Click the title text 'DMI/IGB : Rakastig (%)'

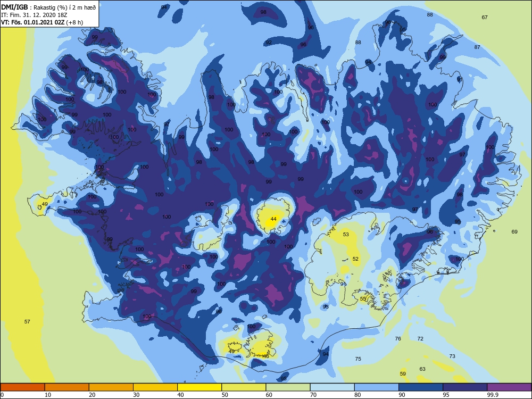[x=34, y=7]
